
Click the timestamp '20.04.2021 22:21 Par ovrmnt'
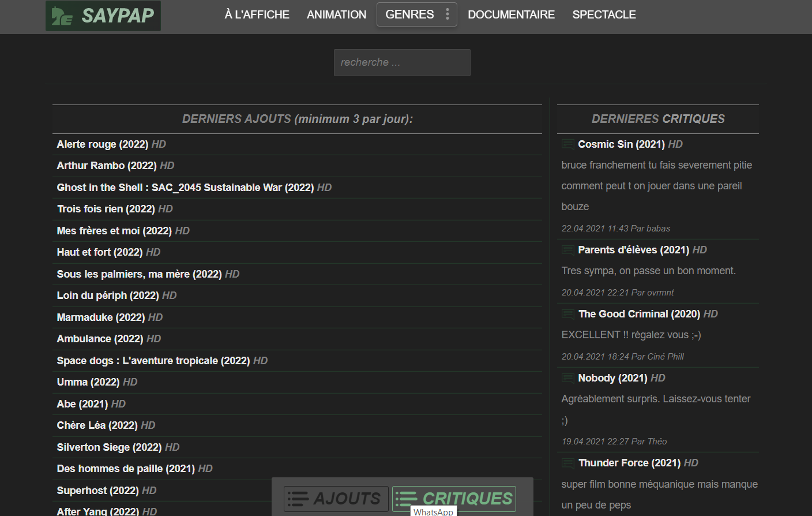[x=618, y=293]
